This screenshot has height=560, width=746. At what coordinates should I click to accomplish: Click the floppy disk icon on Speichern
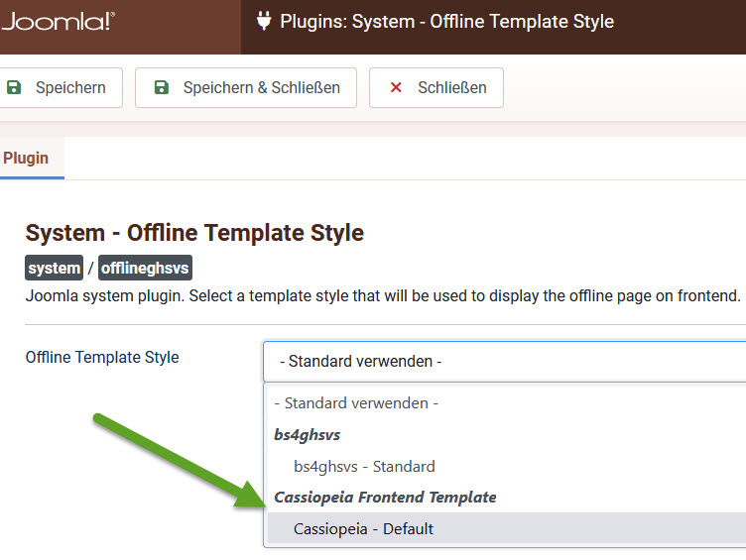pos(14,87)
